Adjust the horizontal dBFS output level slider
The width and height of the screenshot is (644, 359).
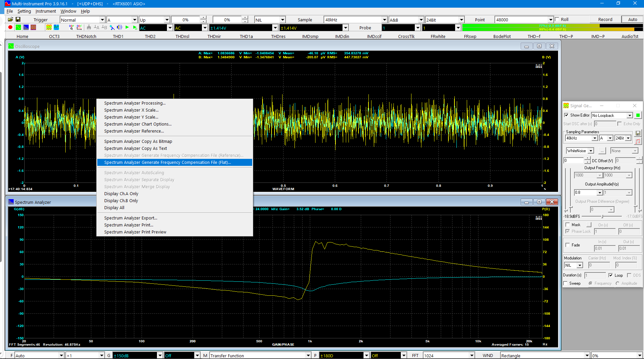pyautogui.click(x=602, y=216)
